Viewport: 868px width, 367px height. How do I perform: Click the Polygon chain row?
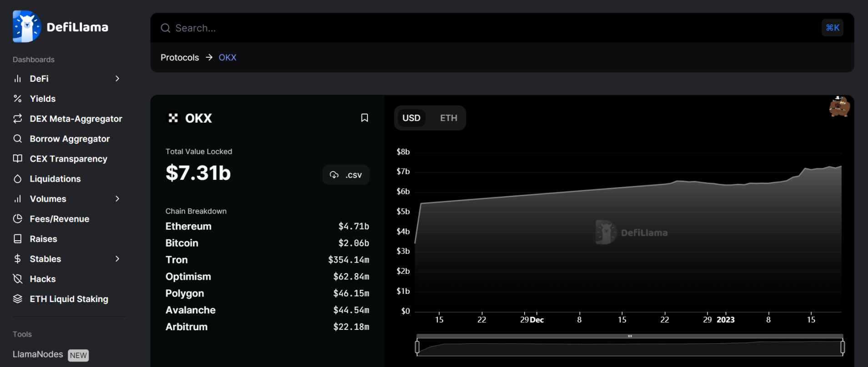click(267, 293)
